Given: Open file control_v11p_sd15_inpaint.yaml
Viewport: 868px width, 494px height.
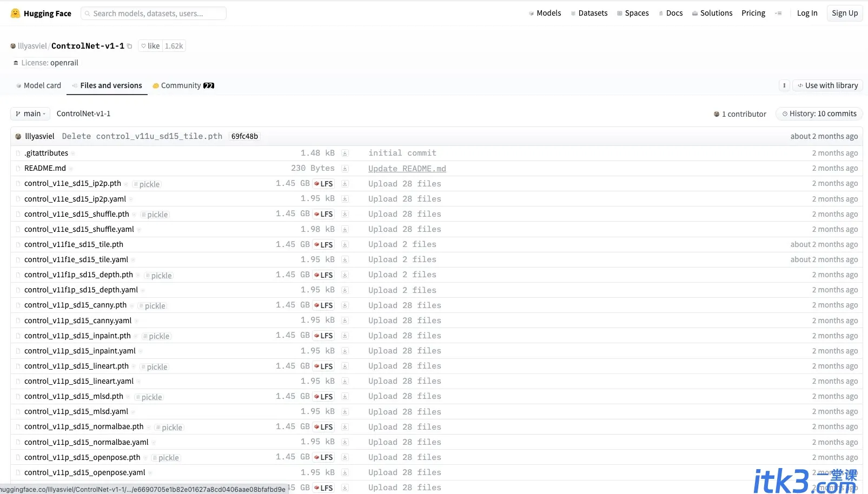Looking at the screenshot, I should pyautogui.click(x=80, y=351).
